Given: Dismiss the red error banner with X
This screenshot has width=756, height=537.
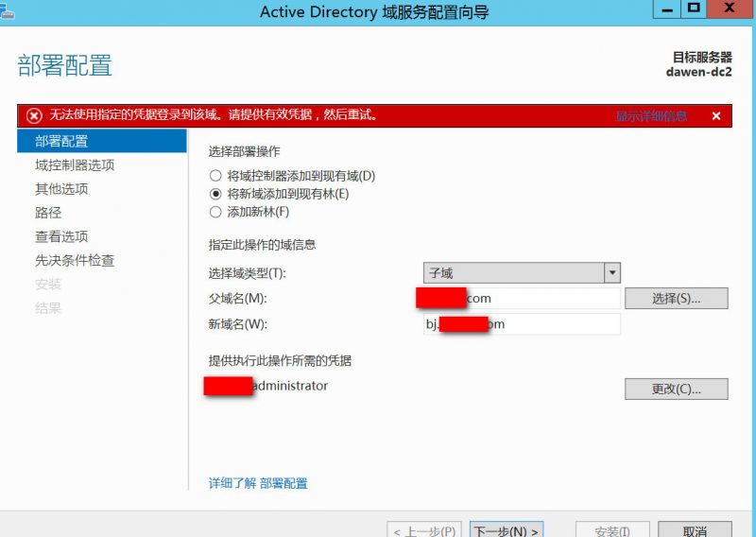Looking at the screenshot, I should click(x=716, y=115).
